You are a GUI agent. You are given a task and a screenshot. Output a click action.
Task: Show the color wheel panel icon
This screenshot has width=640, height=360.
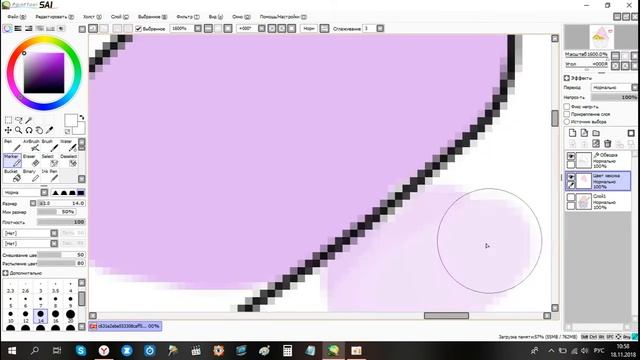(7, 29)
